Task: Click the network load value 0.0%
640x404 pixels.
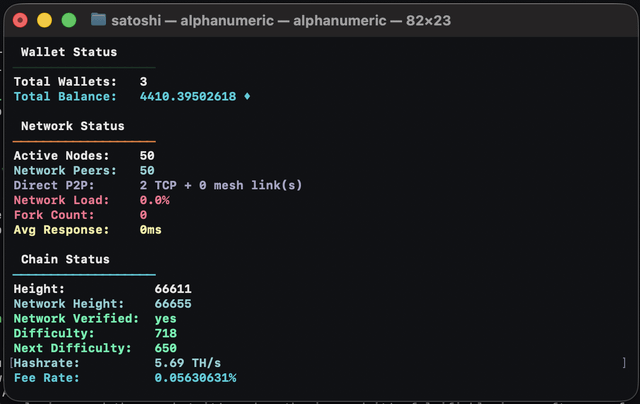Action: 154,200
